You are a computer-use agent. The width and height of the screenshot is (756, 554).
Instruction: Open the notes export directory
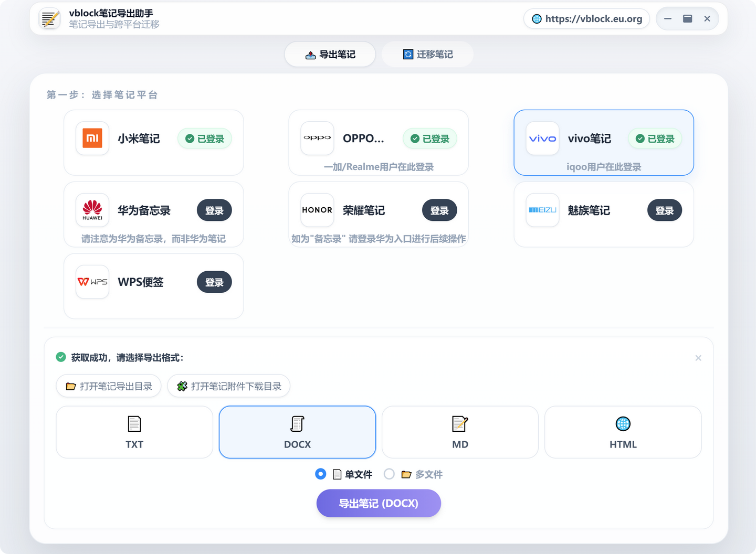tap(109, 387)
